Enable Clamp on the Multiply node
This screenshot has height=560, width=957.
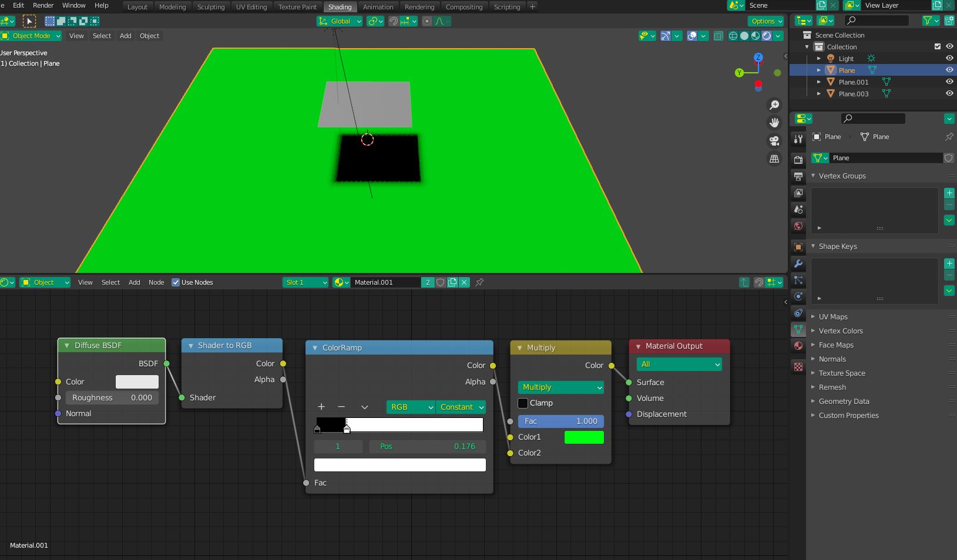coord(523,403)
